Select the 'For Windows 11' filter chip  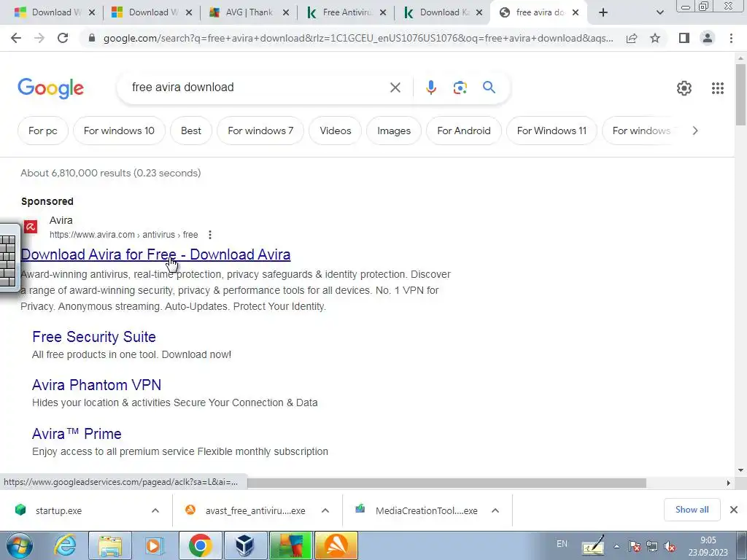pos(551,131)
